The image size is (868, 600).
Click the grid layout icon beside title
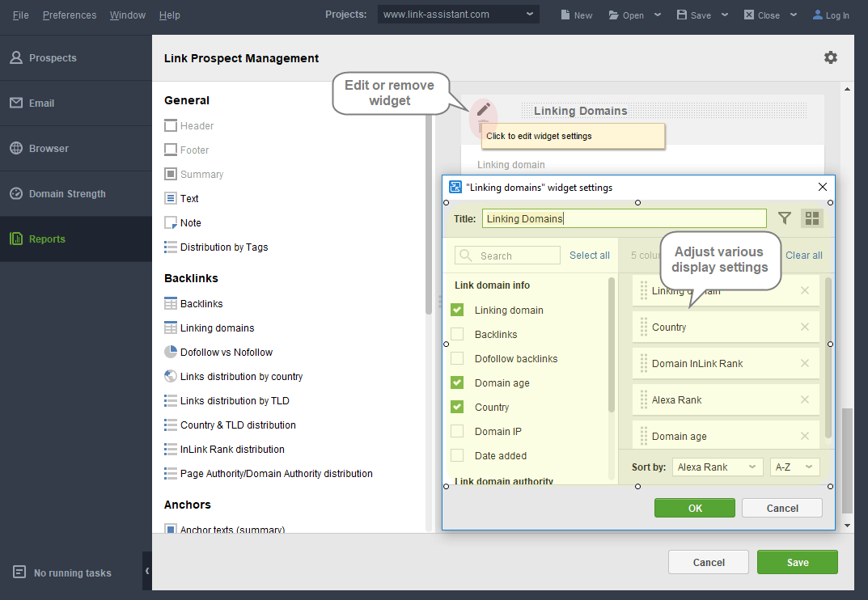click(812, 218)
